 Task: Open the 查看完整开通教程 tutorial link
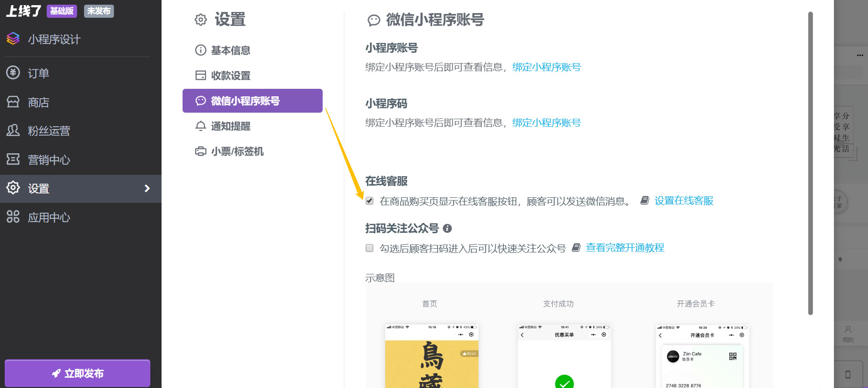click(625, 248)
